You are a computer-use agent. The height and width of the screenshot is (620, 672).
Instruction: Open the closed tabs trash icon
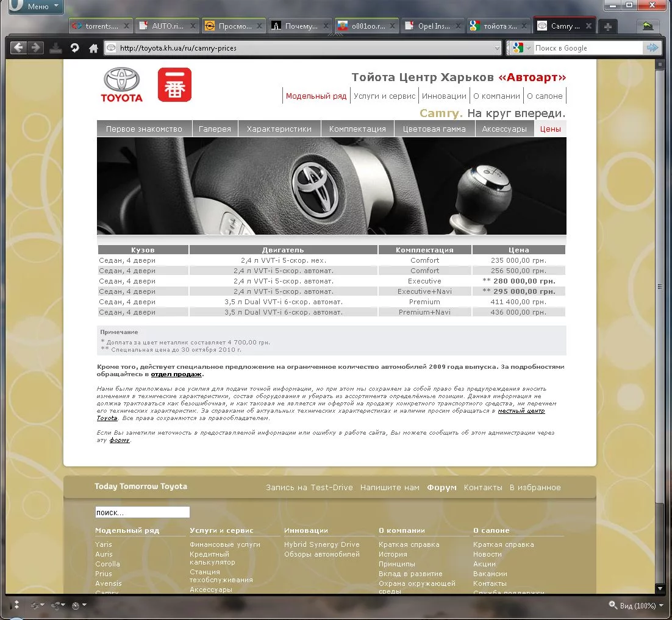click(648, 26)
